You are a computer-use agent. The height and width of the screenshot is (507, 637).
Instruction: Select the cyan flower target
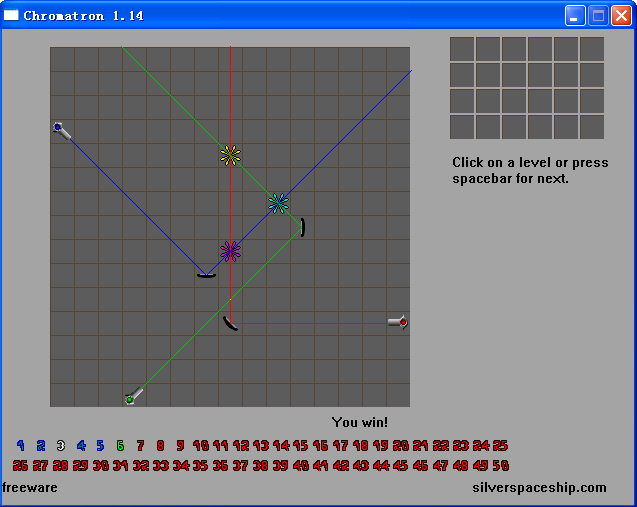pos(278,203)
